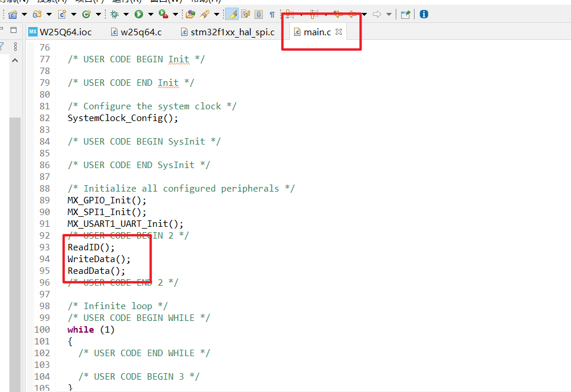Click the while (1) statement
Viewport: 571px width, 392px height.
click(91, 329)
